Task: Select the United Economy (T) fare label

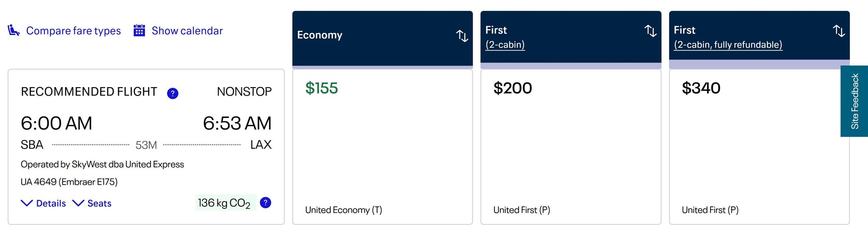Action: (343, 210)
